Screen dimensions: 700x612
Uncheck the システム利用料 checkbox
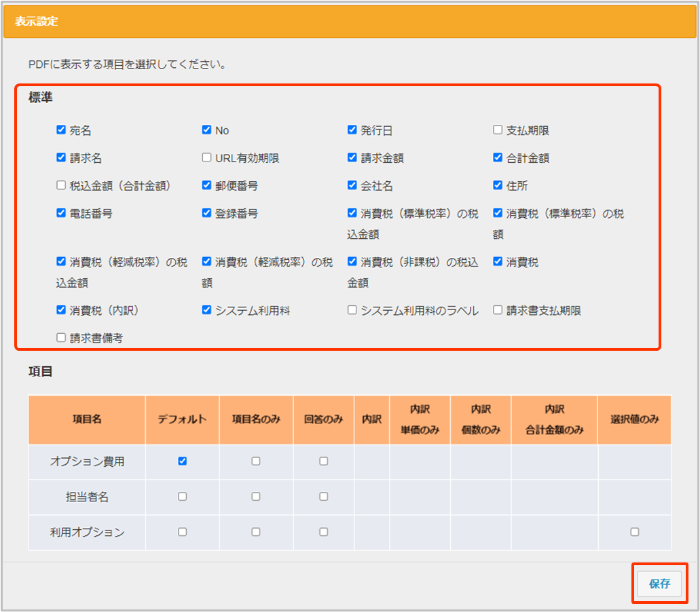click(206, 310)
